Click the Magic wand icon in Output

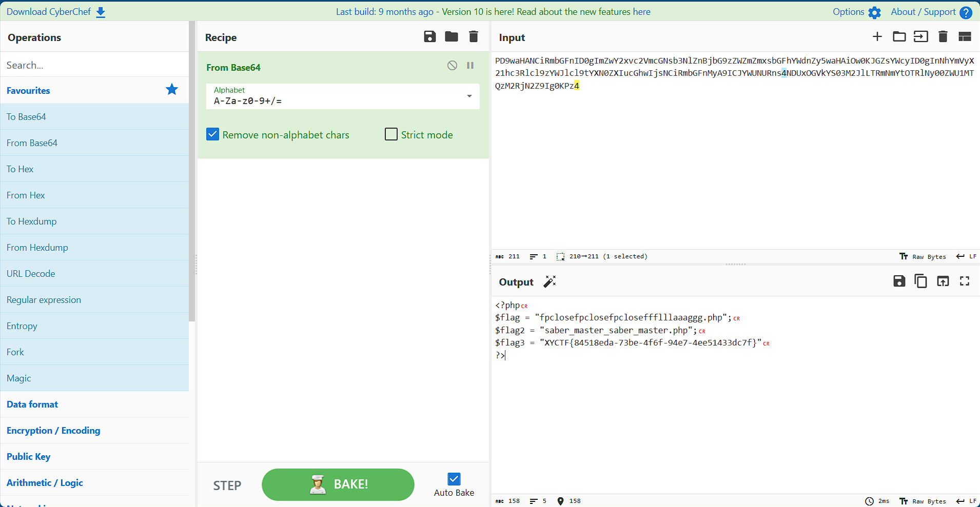tap(550, 281)
